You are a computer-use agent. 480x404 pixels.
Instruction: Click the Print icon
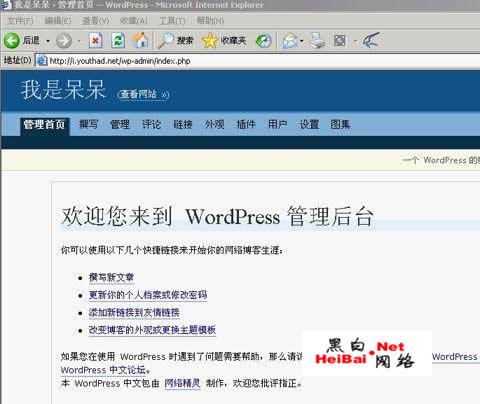[x=317, y=41]
